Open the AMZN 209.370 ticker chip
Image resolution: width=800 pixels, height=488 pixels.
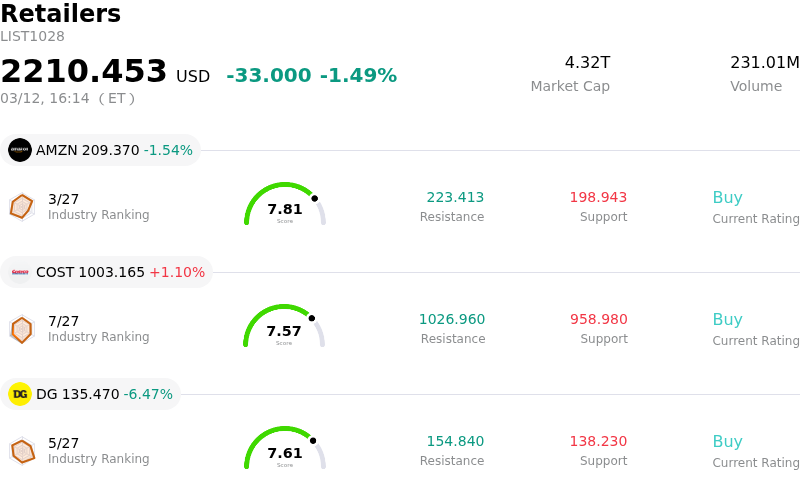pos(101,150)
